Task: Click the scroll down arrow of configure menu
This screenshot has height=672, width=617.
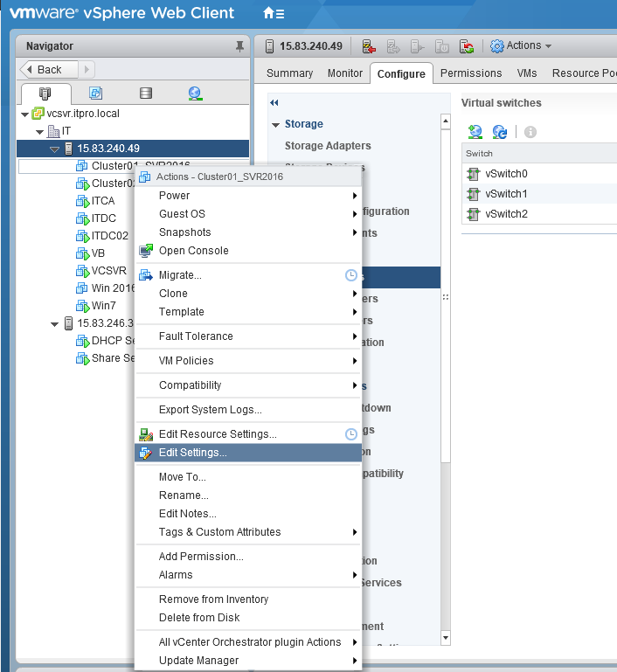Action: 446,638
